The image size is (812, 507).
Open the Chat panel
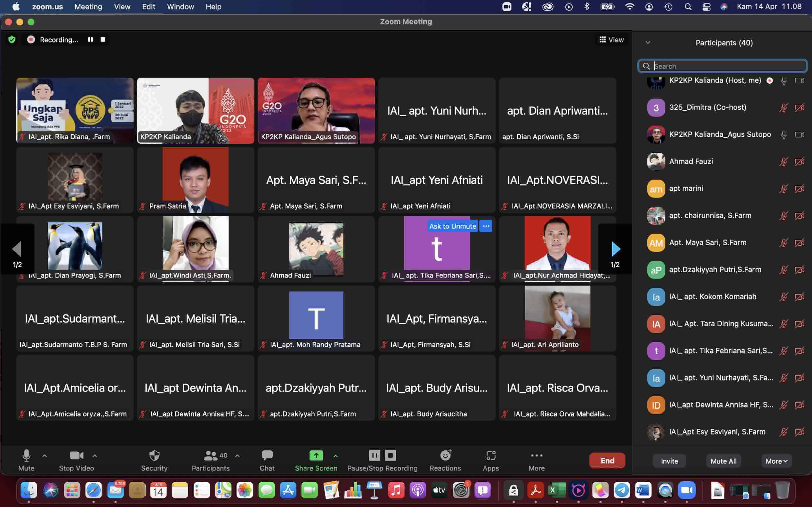tap(267, 456)
